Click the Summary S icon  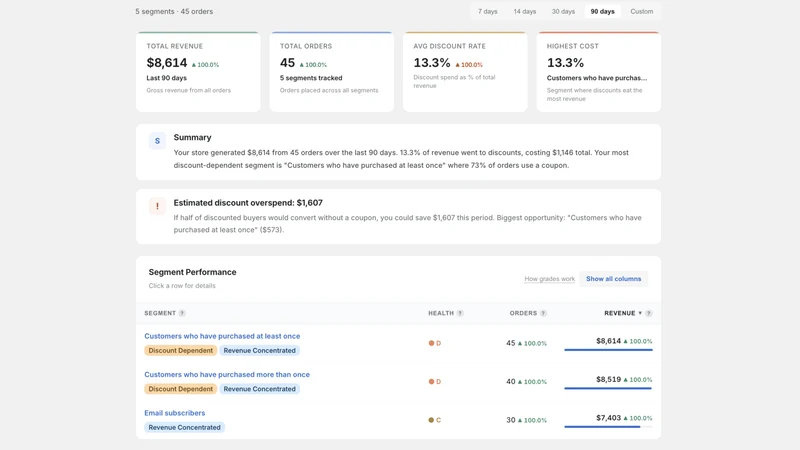point(157,141)
